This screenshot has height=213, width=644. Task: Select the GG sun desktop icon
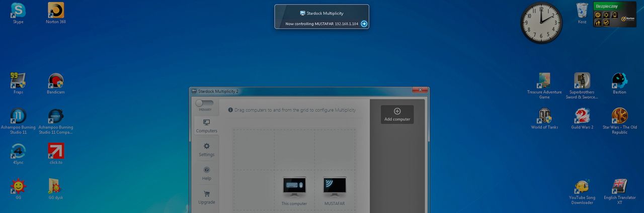coord(18,189)
